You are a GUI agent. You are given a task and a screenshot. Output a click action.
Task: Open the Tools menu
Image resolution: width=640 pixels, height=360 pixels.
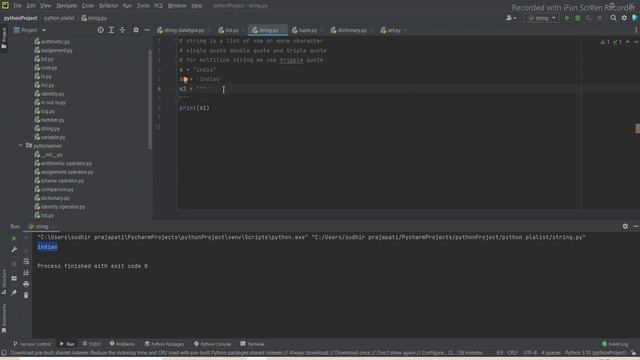143,6
